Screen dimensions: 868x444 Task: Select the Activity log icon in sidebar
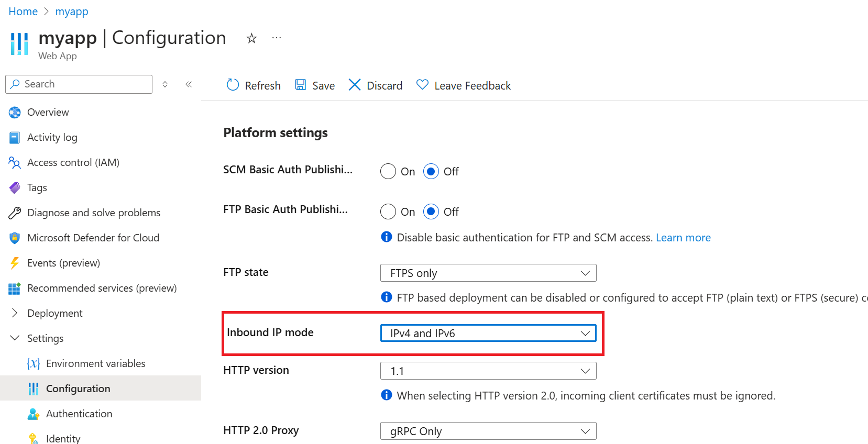point(14,137)
